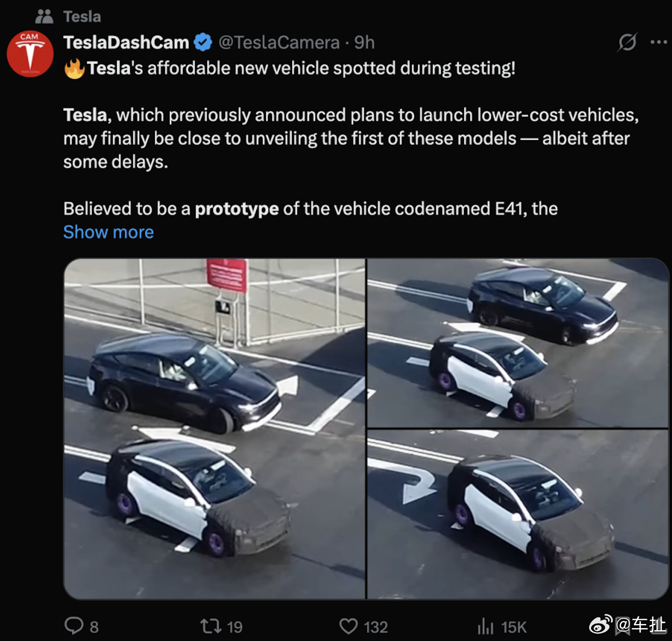This screenshot has width=672, height=641.
Task: Like the post with heart icon
Action: click(x=349, y=626)
